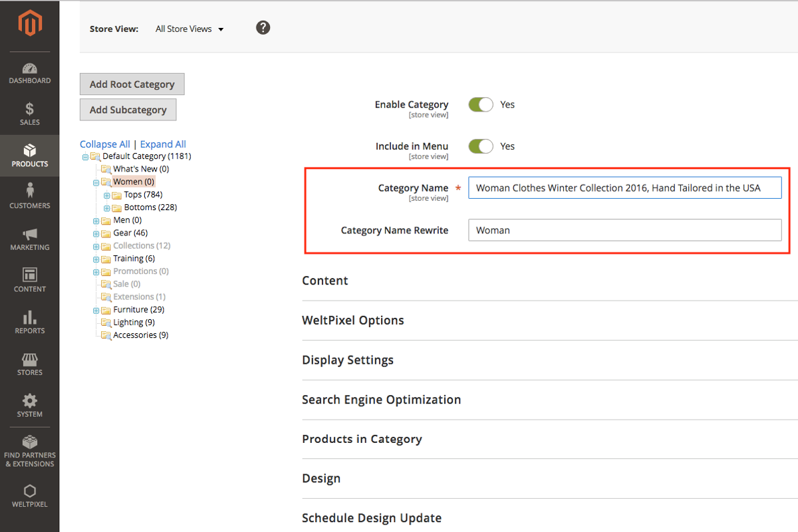Select Accessories (9) category label
Viewport: 798px width, 532px height.
(x=140, y=335)
